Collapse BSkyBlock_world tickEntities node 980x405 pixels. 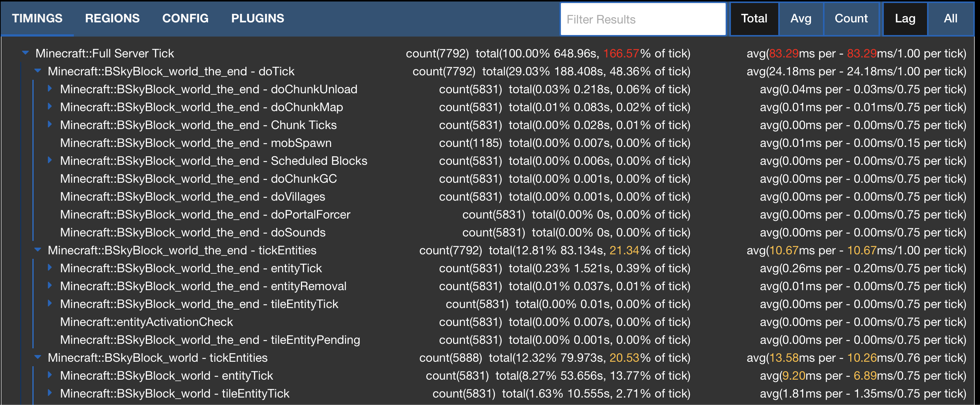click(38, 357)
